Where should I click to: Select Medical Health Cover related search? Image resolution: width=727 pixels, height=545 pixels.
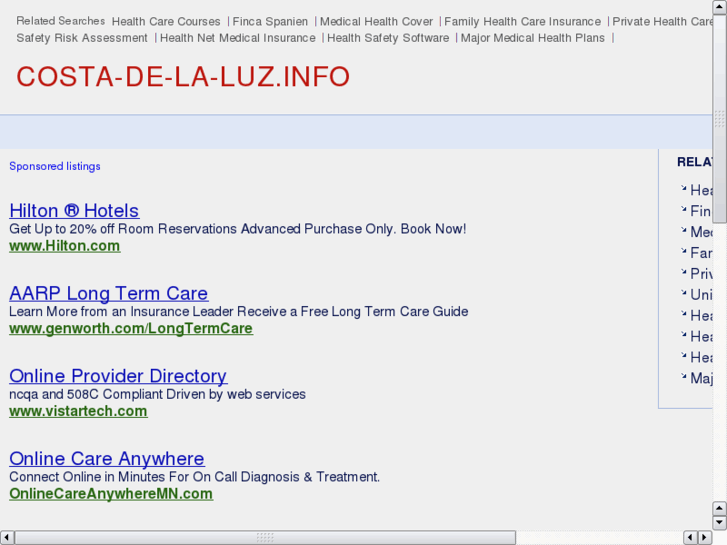tap(376, 21)
